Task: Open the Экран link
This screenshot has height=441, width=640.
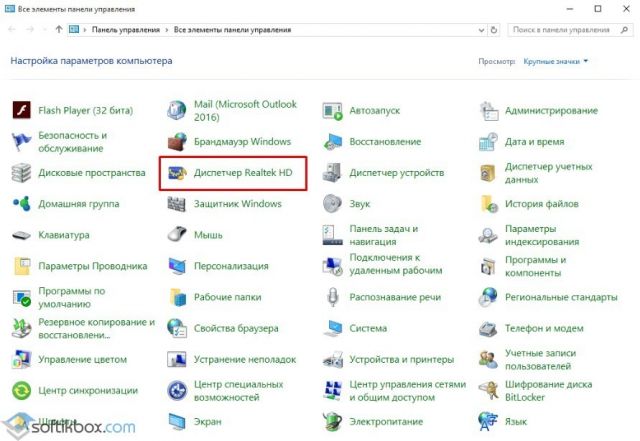Action: point(207,421)
